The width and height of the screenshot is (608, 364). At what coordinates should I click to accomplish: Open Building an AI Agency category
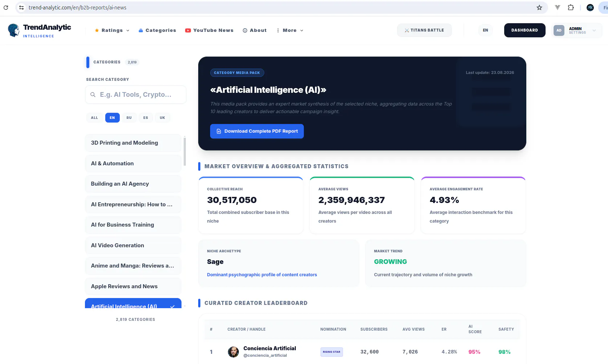coord(133,184)
